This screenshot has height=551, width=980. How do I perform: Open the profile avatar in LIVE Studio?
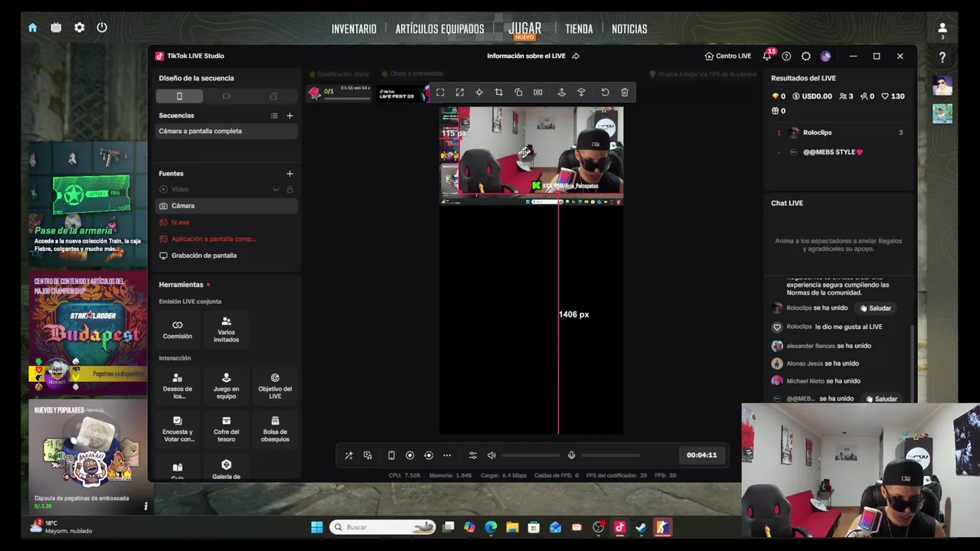pos(825,56)
